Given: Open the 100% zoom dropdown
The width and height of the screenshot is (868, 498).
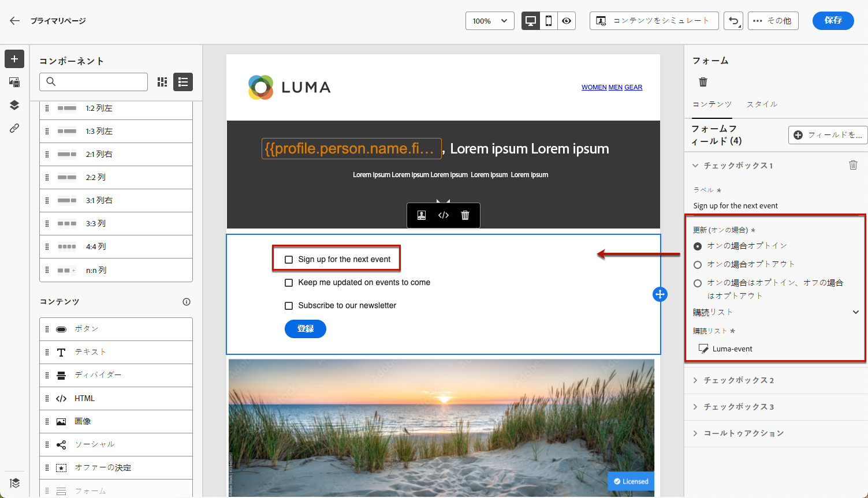Looking at the screenshot, I should point(490,21).
